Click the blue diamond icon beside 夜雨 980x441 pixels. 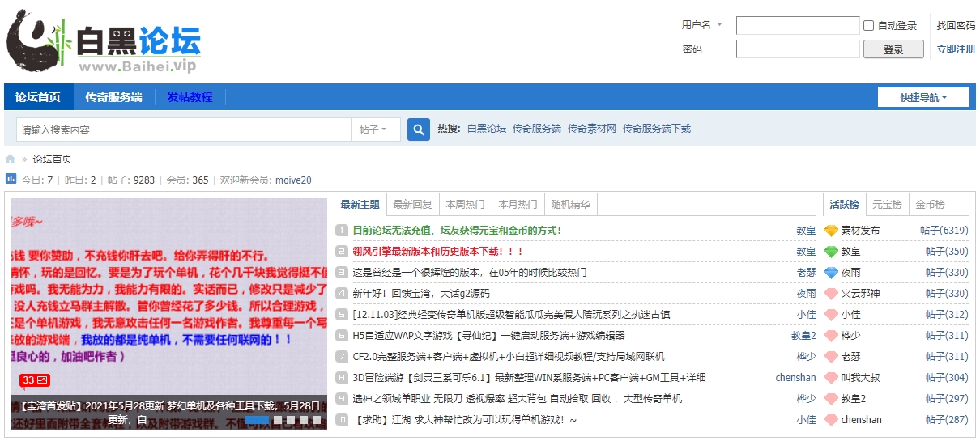pyautogui.click(x=831, y=273)
